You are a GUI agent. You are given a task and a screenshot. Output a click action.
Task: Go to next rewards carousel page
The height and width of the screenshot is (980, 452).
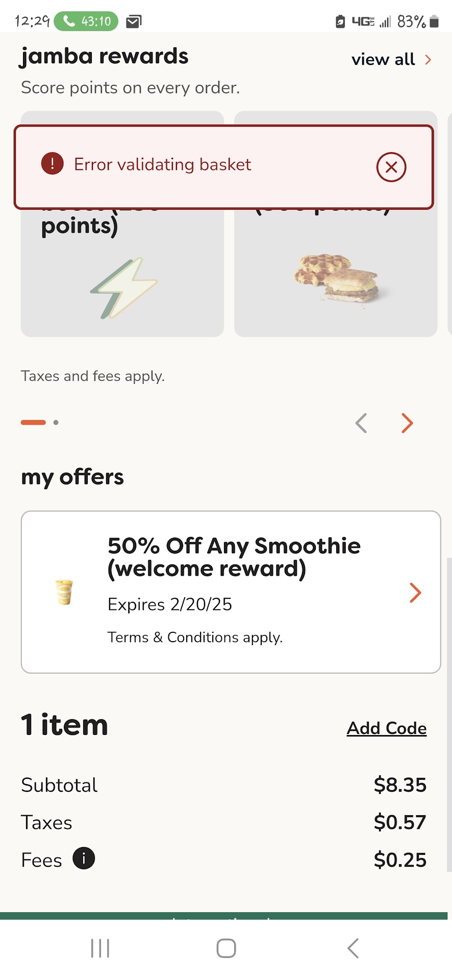click(x=407, y=423)
